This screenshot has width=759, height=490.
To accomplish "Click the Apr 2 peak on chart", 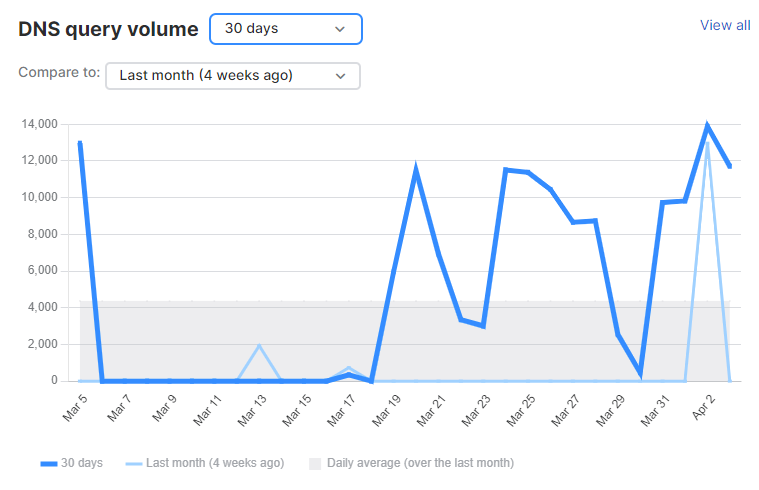I will pyautogui.click(x=707, y=127).
